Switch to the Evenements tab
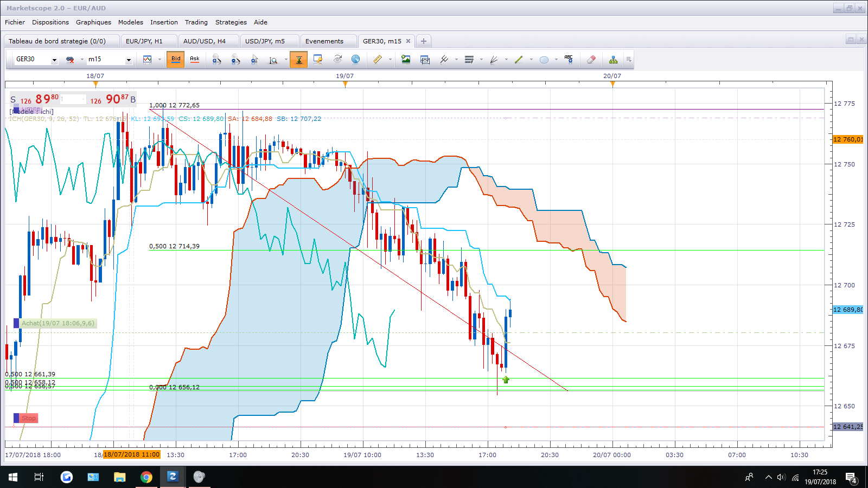 coord(328,41)
